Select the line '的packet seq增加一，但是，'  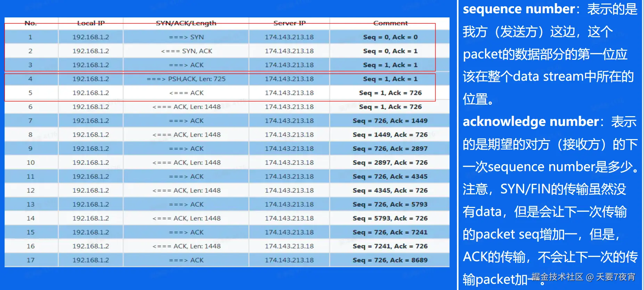[542, 234]
